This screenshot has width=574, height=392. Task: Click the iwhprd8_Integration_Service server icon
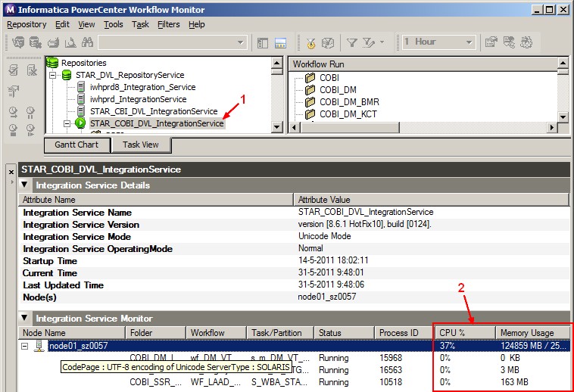(81, 87)
